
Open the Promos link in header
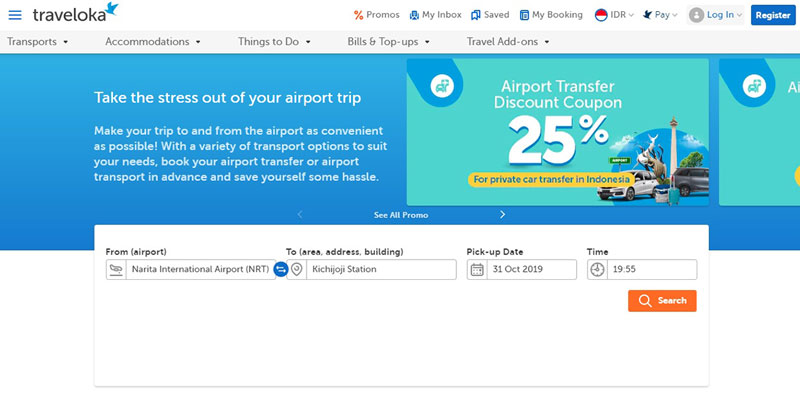(x=377, y=15)
